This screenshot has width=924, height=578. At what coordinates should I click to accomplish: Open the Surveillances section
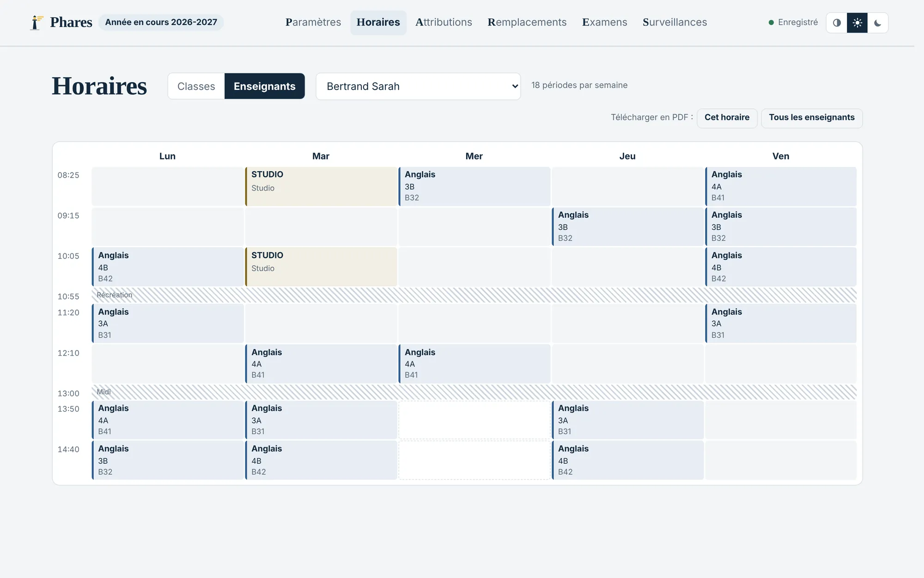(x=675, y=22)
